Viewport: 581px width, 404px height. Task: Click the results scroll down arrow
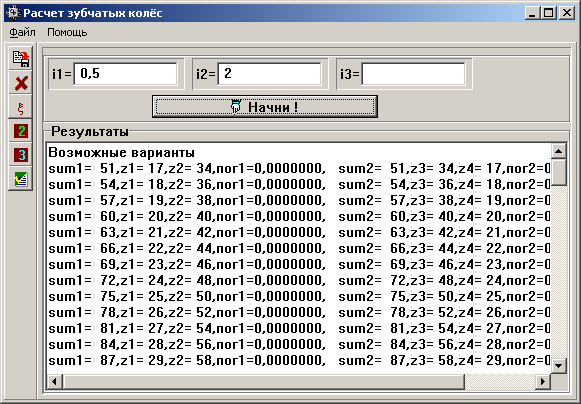click(559, 365)
